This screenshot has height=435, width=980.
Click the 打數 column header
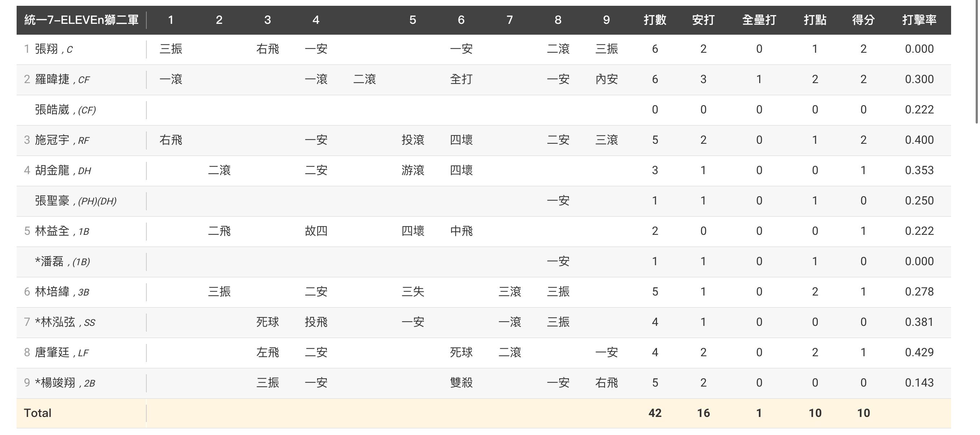tap(655, 20)
